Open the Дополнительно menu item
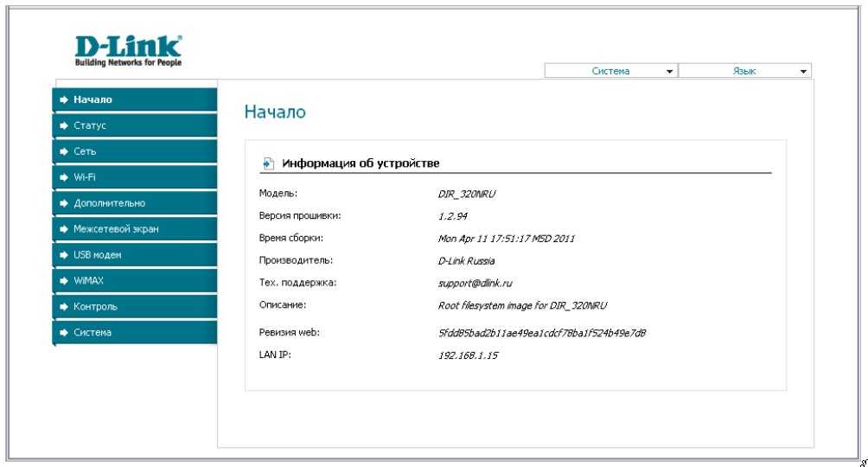868x467 pixels. [135, 203]
